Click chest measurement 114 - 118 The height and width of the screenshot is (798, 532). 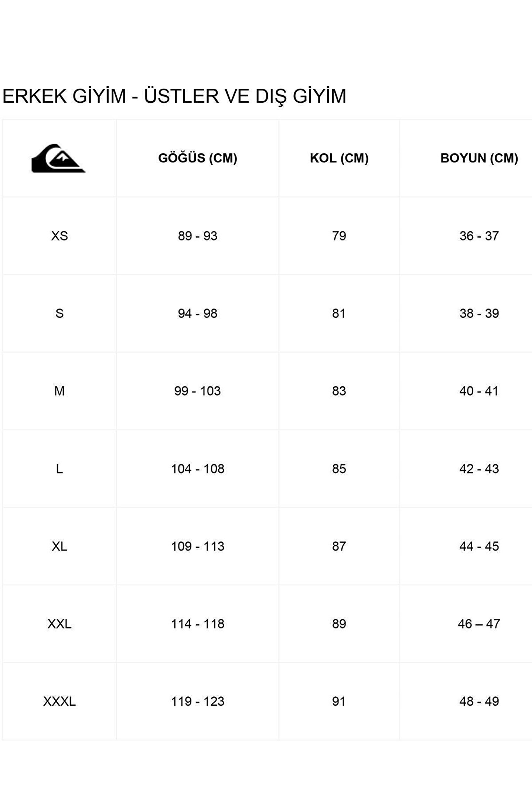coord(198,624)
